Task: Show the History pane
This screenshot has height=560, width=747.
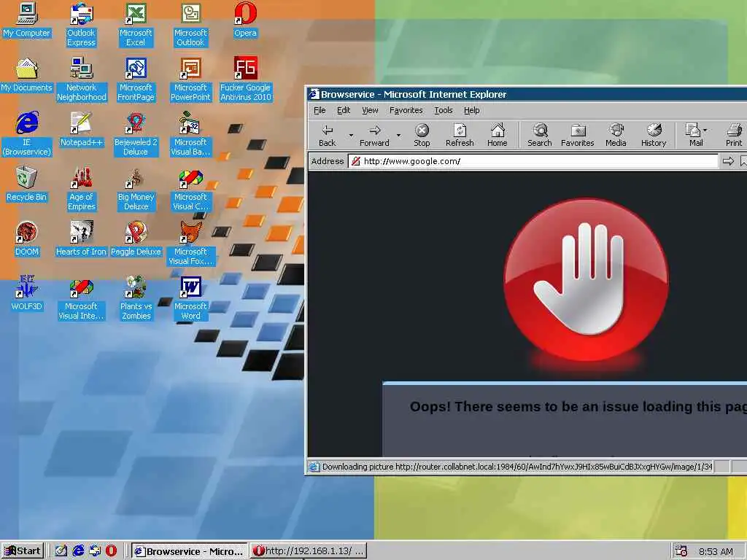Action: pos(654,135)
